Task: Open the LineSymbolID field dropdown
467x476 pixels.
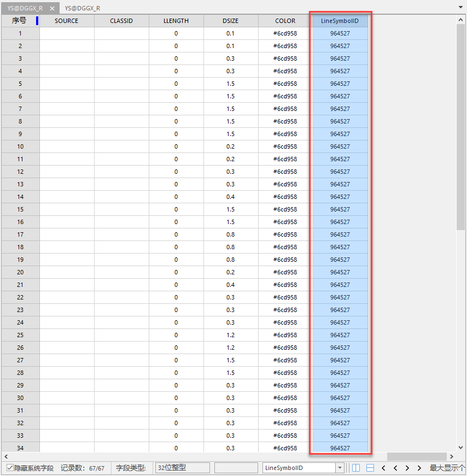Action: [340, 468]
